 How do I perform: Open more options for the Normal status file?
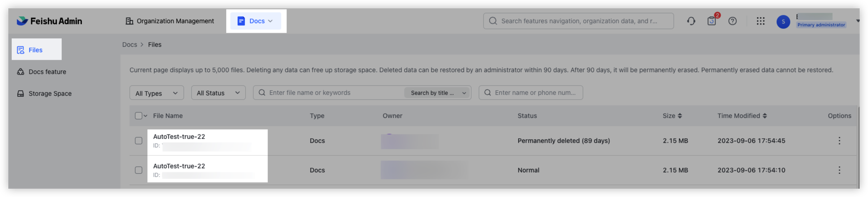pos(839,170)
